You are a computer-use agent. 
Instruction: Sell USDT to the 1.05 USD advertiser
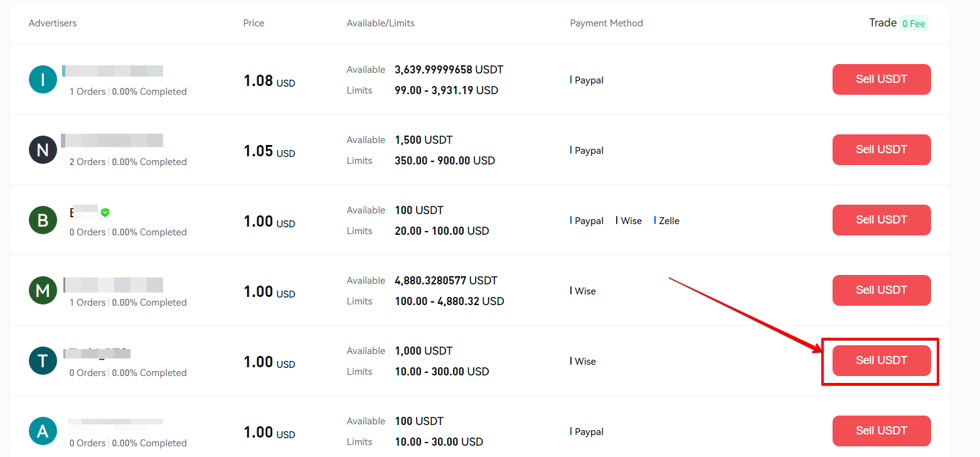click(x=881, y=149)
